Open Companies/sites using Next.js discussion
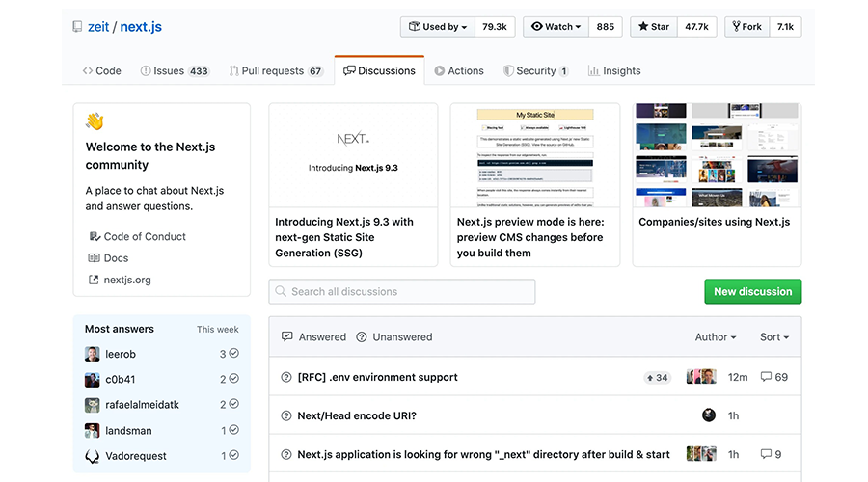This screenshot has height=482, width=868. coord(714,222)
